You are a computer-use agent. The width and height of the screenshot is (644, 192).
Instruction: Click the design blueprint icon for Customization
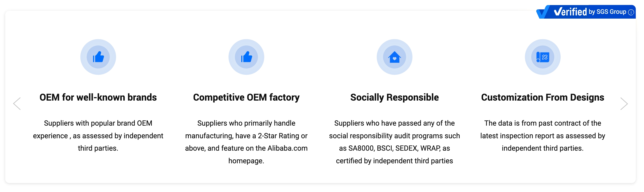click(x=542, y=57)
